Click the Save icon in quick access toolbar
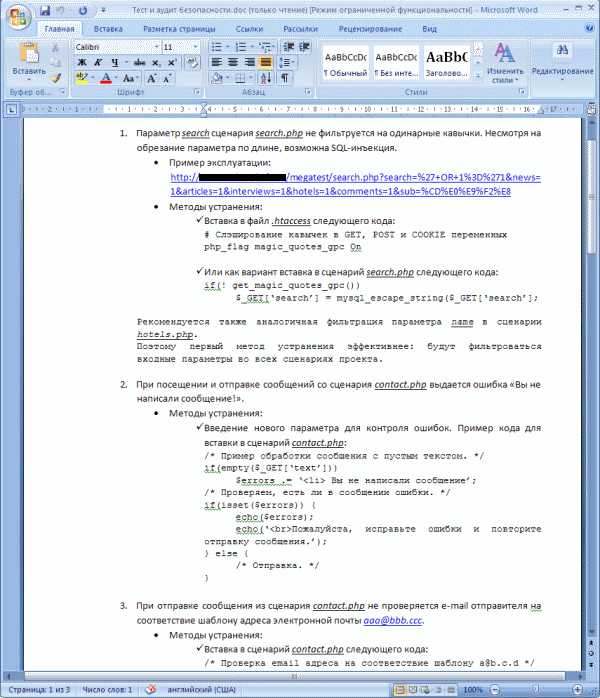 (x=45, y=10)
